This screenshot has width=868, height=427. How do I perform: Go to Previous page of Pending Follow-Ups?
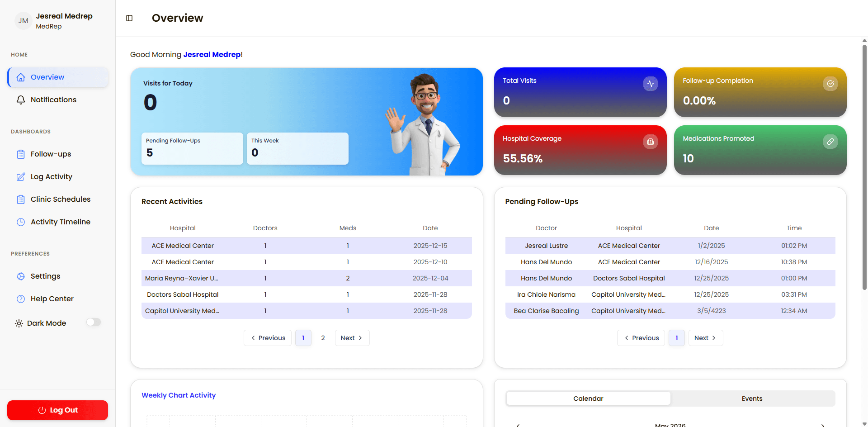tap(641, 338)
